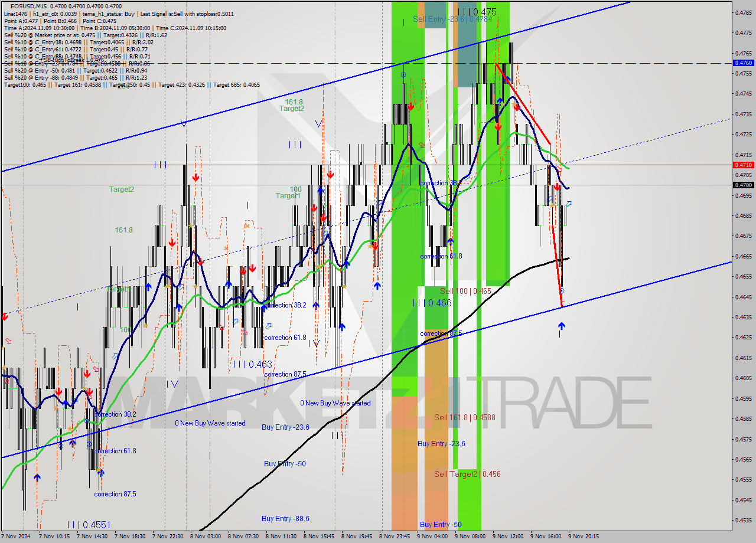Click the 'I I I 0.466' wave label
This screenshot has height=543, width=756.
click(x=432, y=303)
